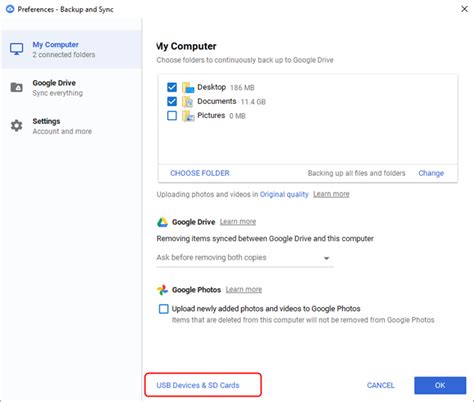Click the CHOOSE FOLDER button
Screen dimensions: 474x402
(200, 173)
